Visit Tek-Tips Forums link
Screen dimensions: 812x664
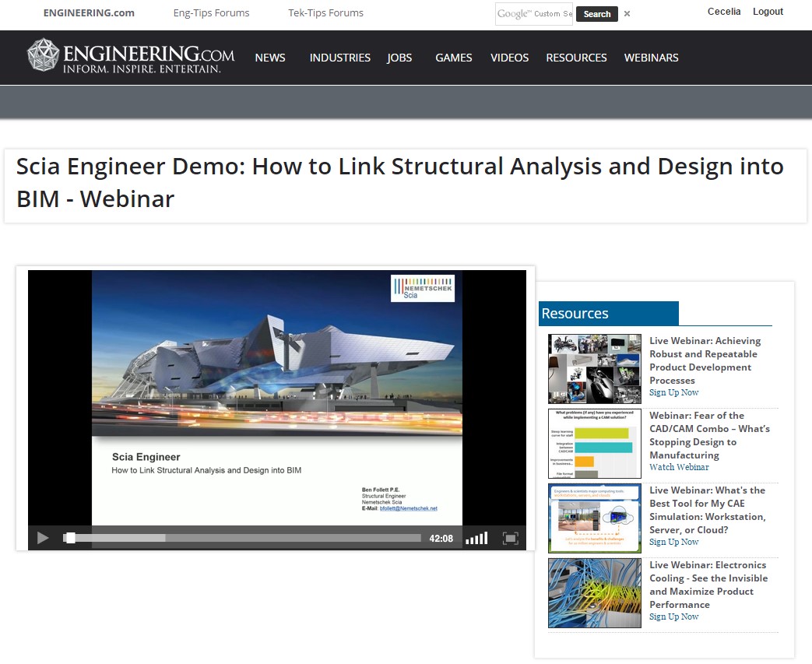[325, 13]
